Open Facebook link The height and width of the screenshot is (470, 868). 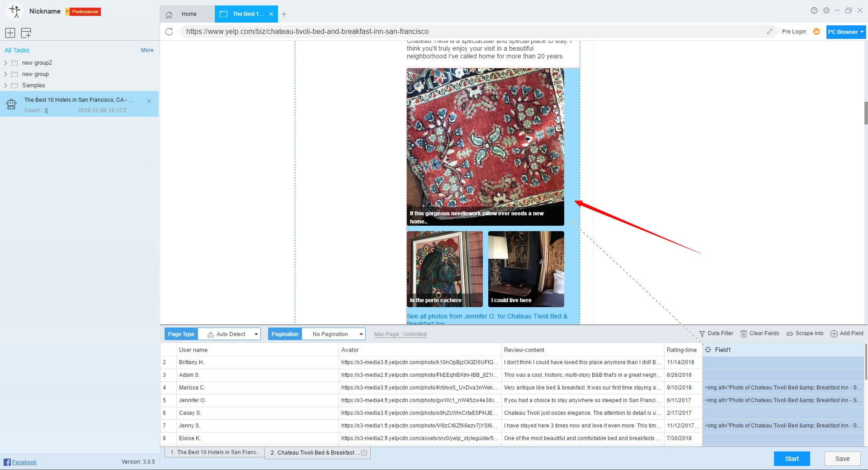(24, 462)
